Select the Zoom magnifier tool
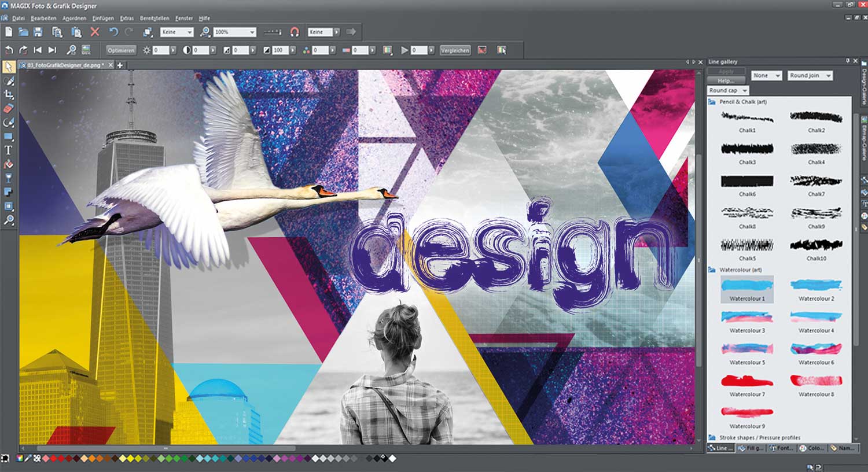868x472 pixels. tap(9, 220)
